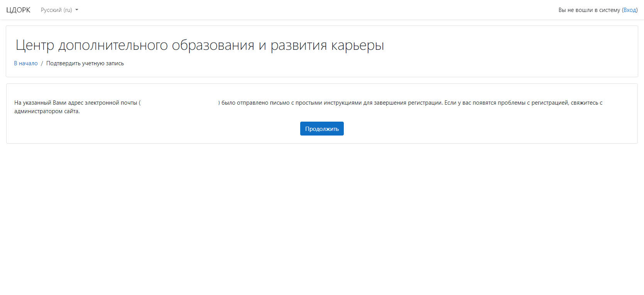Screen dimensions: 644x295
Task: Click the heading Центр дополнительного образования и развития карьеры
Action: click(200, 45)
